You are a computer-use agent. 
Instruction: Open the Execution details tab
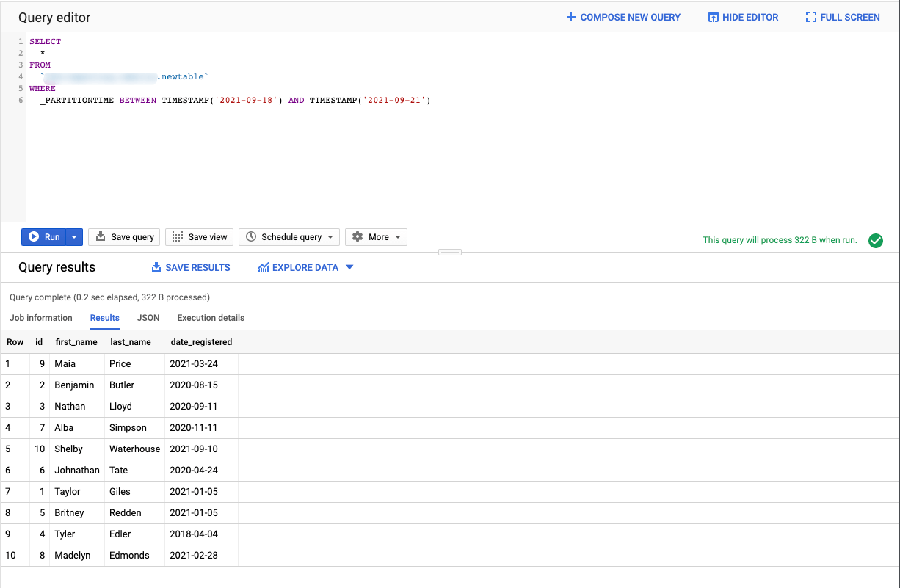click(211, 318)
